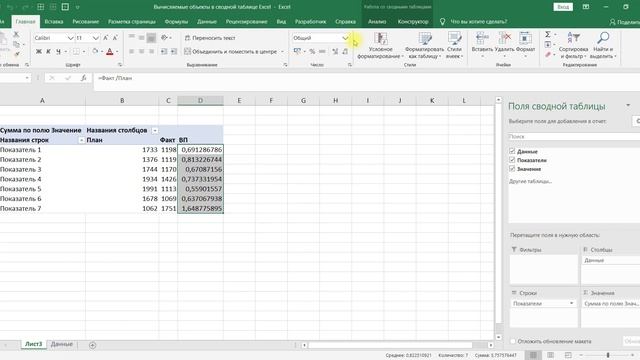Switch to Page Break Preview in status bar
This screenshot has height=360, width=640.
568,355
